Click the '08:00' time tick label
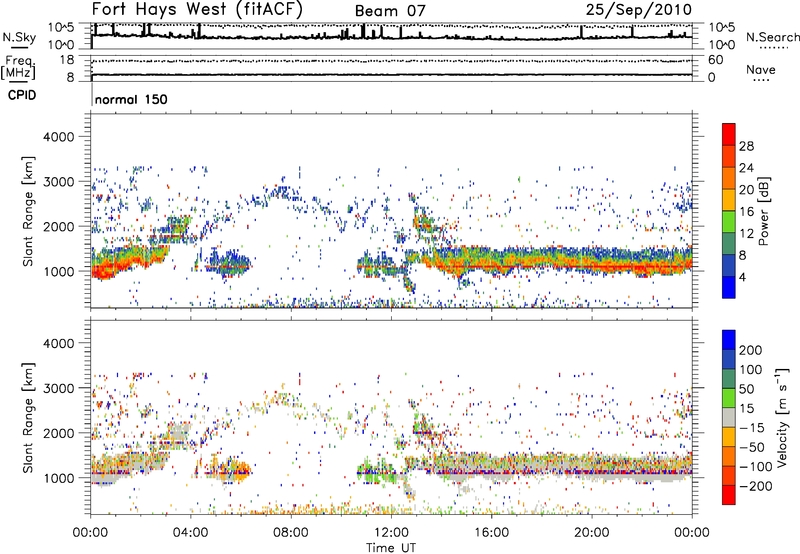Screen dimensions: 800x554 click(x=291, y=533)
